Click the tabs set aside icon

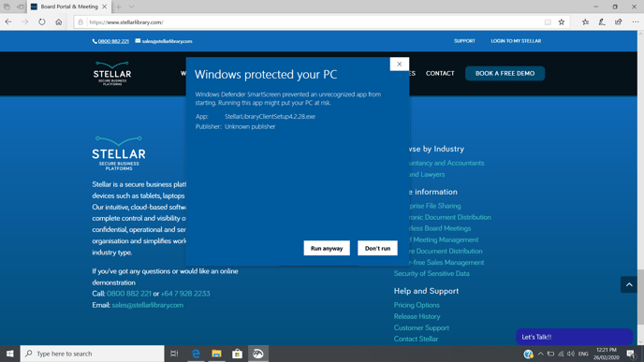coord(7,7)
